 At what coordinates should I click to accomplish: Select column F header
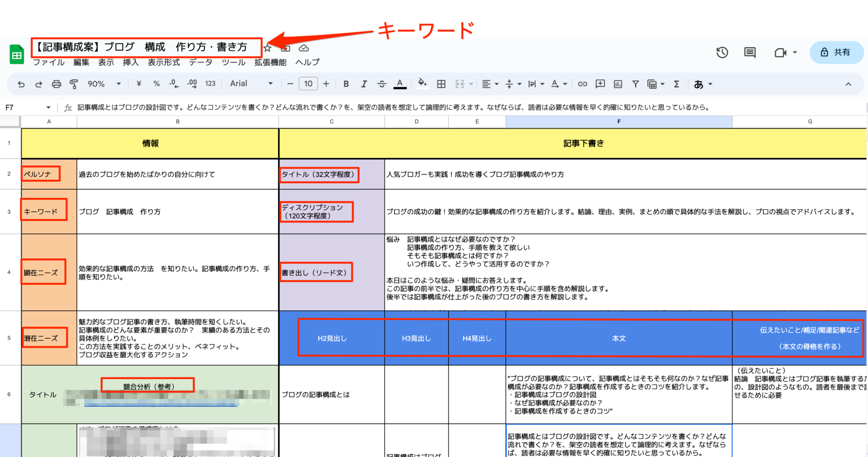(619, 121)
